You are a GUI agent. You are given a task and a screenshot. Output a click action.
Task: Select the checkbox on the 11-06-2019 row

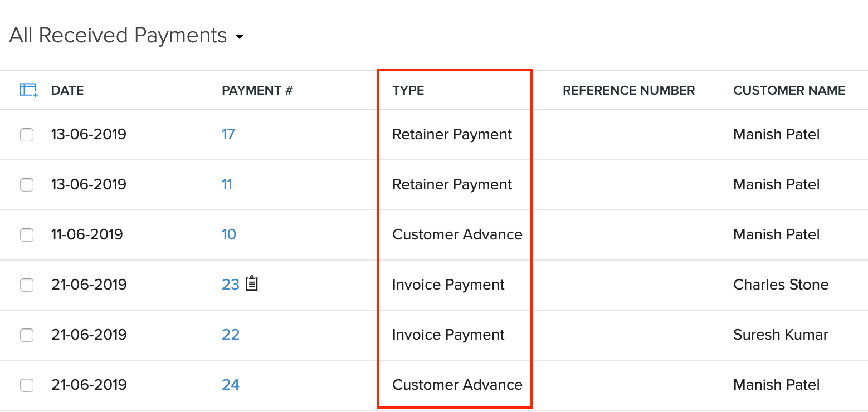click(x=27, y=234)
